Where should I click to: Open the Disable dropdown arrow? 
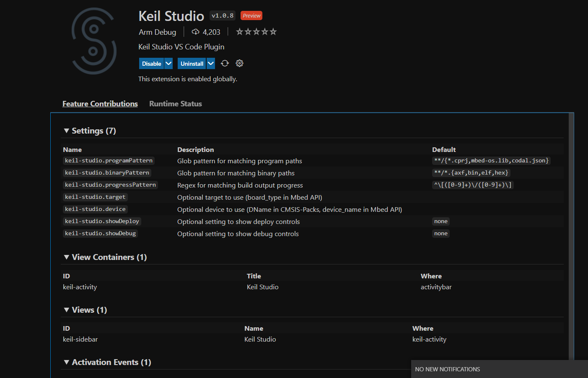pyautogui.click(x=168, y=64)
